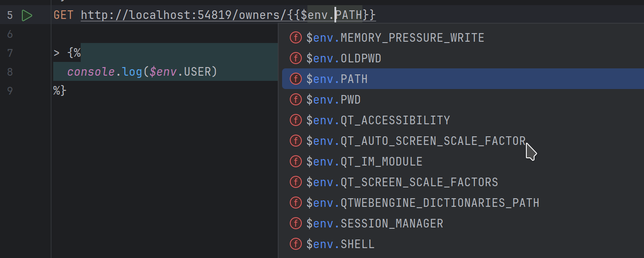Click the GET method keyword
The height and width of the screenshot is (258, 644).
point(63,15)
